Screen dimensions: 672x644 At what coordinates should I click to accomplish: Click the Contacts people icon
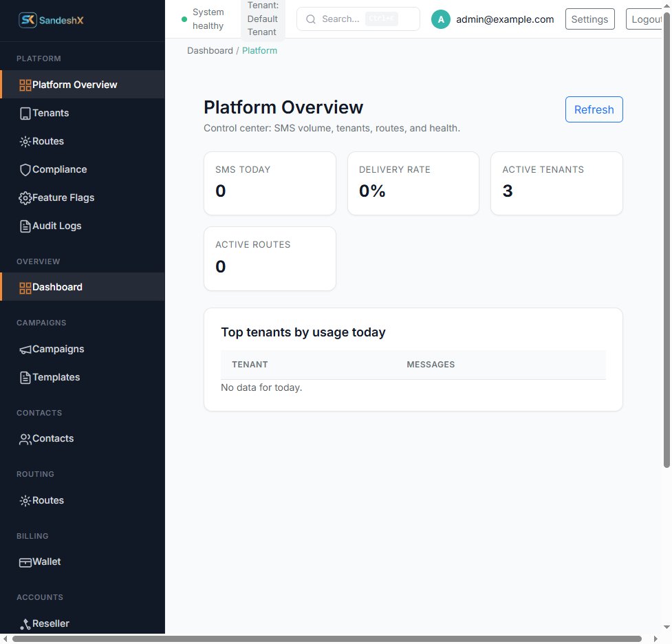25,439
